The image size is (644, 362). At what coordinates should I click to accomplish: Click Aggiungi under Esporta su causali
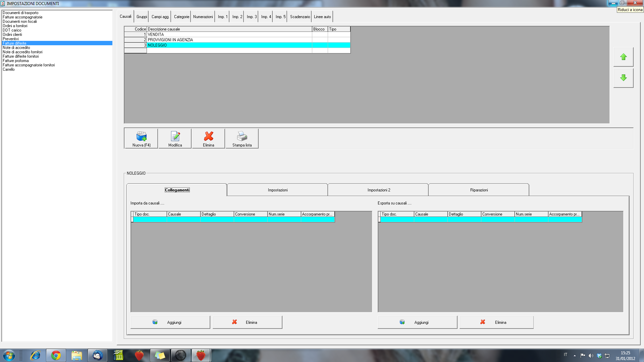click(x=417, y=322)
